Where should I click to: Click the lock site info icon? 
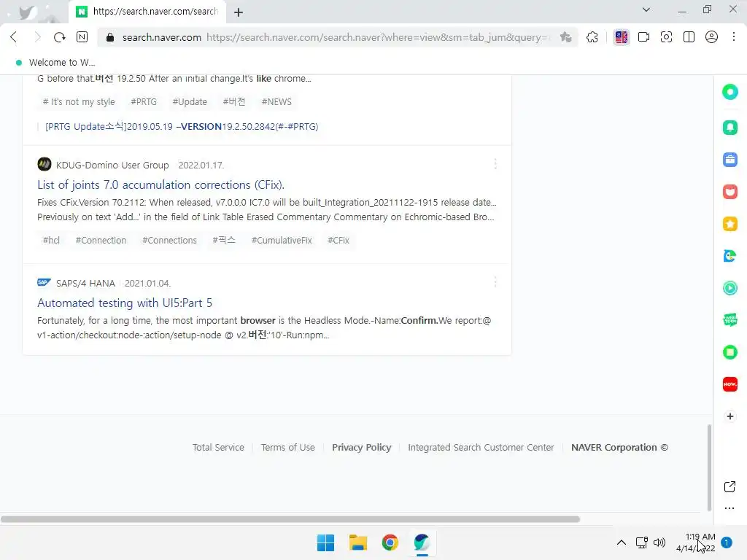110,37
